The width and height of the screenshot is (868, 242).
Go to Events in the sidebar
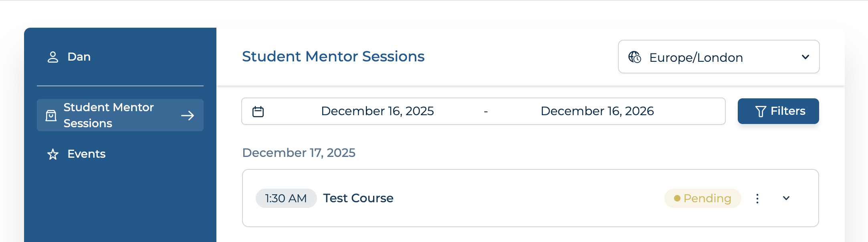coord(86,154)
